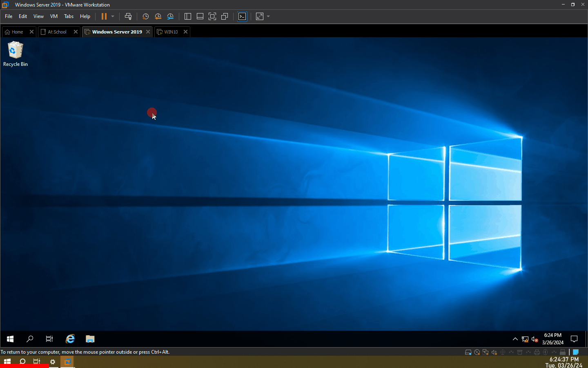This screenshot has width=588, height=368.
Task: Click the stretch guest display icon
Action: tap(260, 16)
